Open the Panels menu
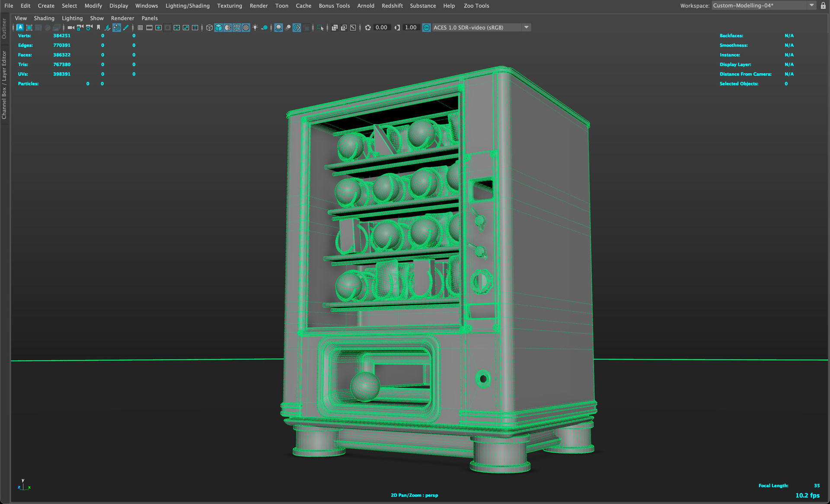The height and width of the screenshot is (504, 830). click(150, 18)
